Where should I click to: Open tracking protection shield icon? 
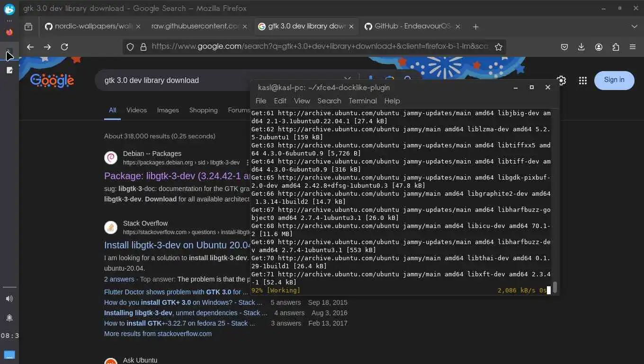[130, 47]
